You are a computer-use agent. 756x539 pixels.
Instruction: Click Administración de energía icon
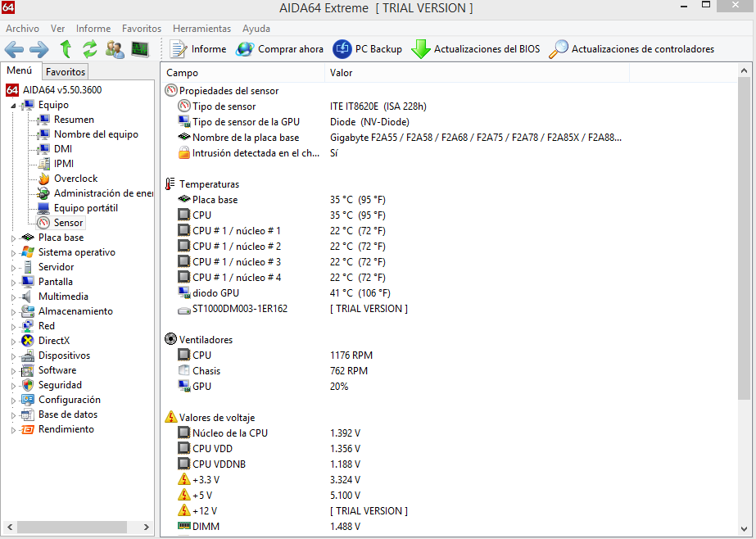pos(44,193)
